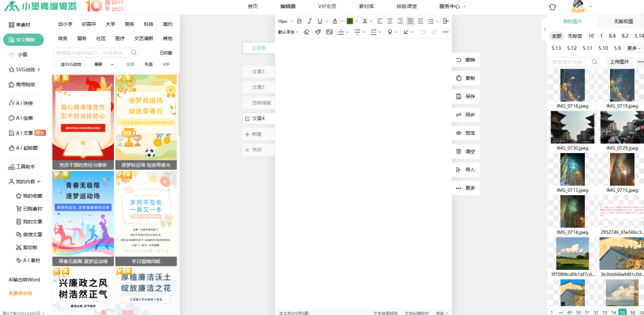Click the 上传图片 upload button
The height and width of the screenshot is (315, 644).
pyautogui.click(x=618, y=62)
